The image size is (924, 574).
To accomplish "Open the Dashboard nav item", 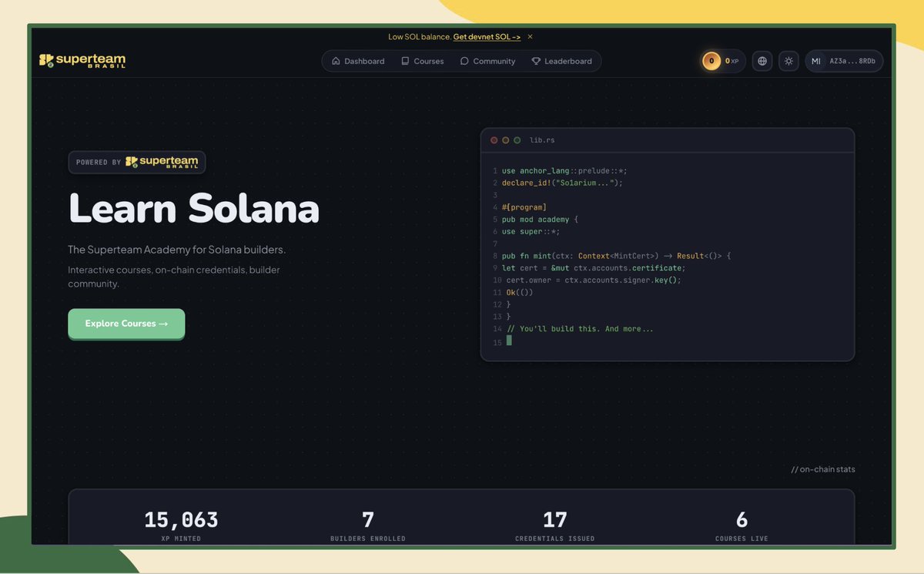I will [x=358, y=61].
